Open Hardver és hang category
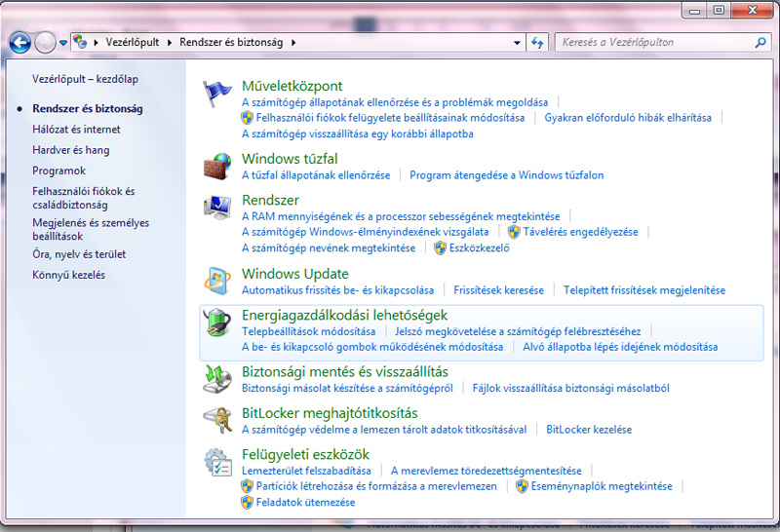This screenshot has height=532, width=780. click(70, 150)
